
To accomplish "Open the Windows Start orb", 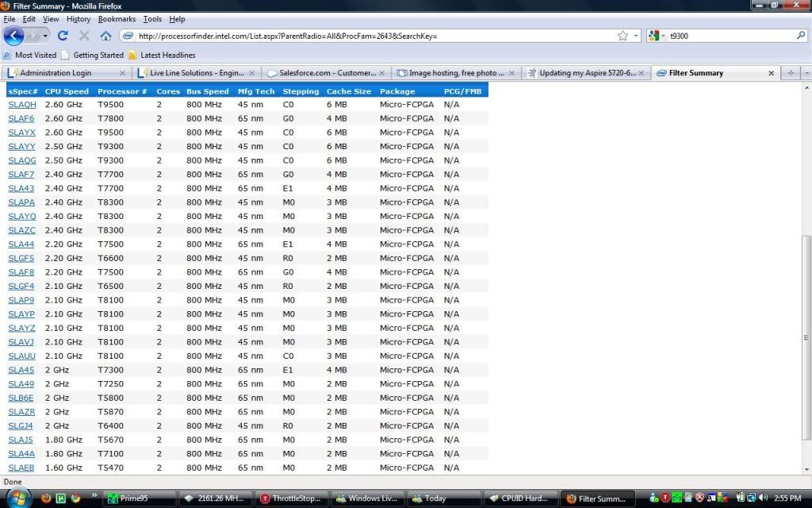I will tap(17, 498).
